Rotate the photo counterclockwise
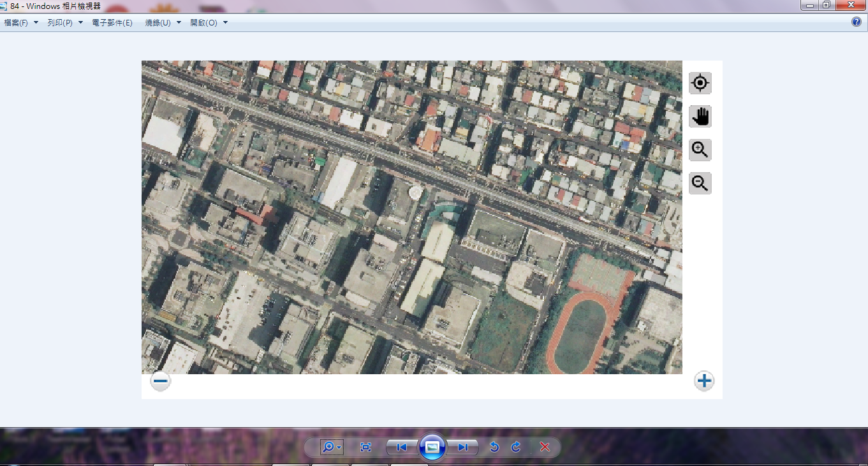868x466 pixels. [494, 448]
